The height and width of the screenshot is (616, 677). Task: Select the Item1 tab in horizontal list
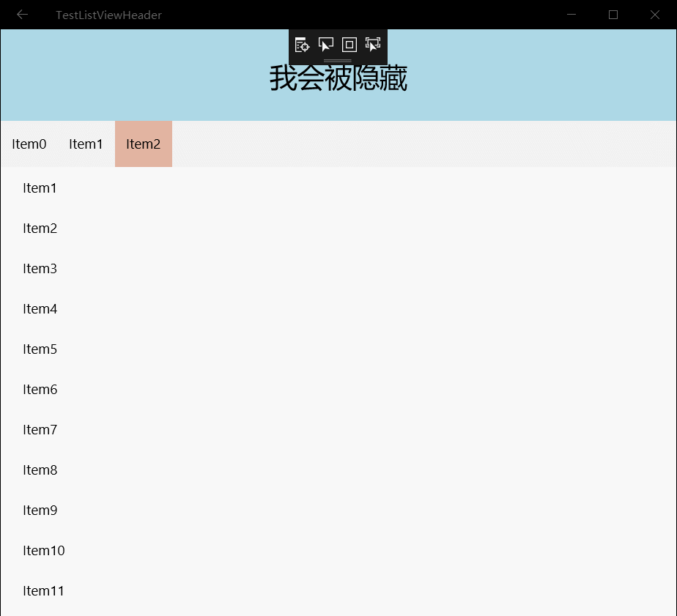[86, 144]
